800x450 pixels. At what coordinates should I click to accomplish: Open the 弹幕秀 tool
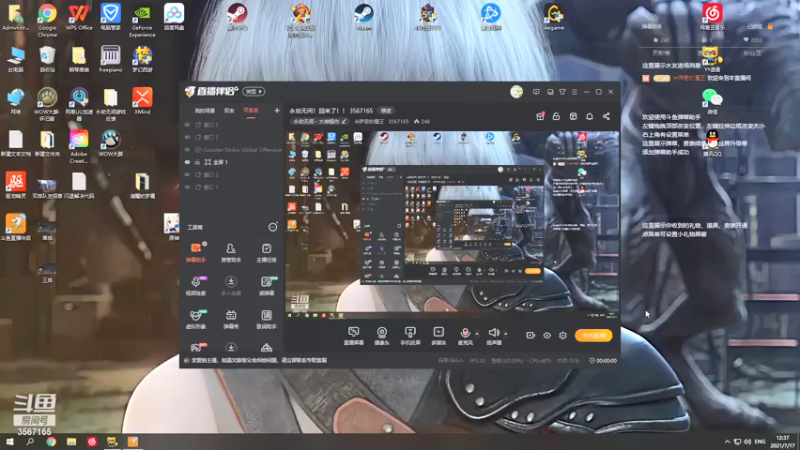tap(231, 319)
